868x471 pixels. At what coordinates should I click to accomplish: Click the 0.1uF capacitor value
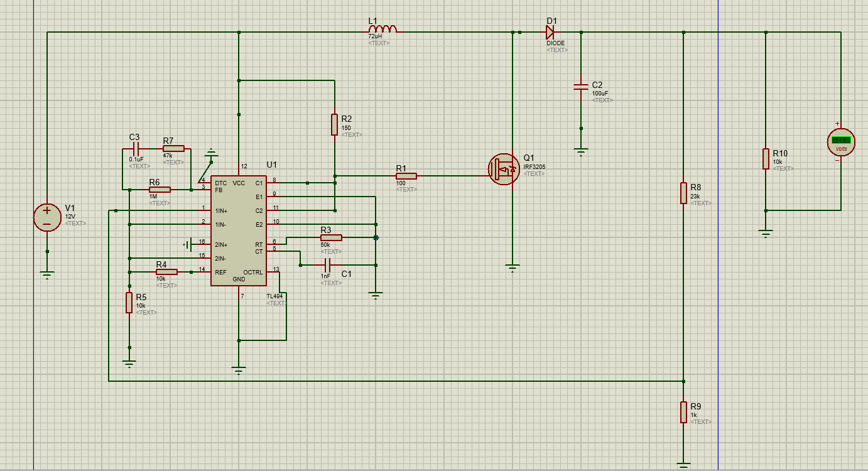[x=136, y=160]
